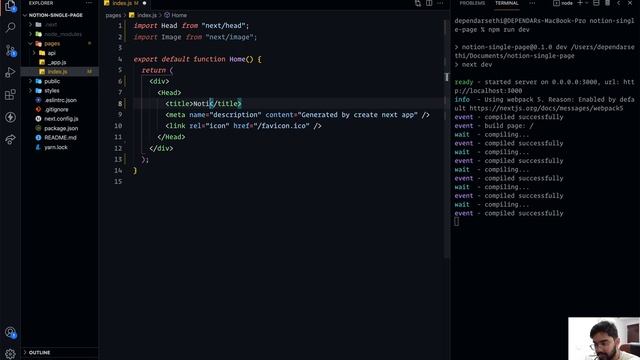Open the Live Share arrow icon

coord(10,140)
